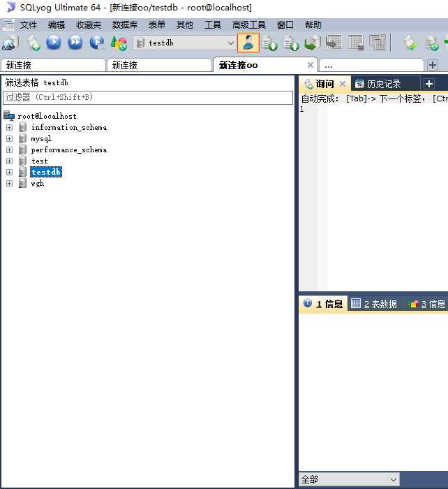448x489 pixels.
Task: Click the grid icon on 2 表数据 tab
Action: pos(355,303)
